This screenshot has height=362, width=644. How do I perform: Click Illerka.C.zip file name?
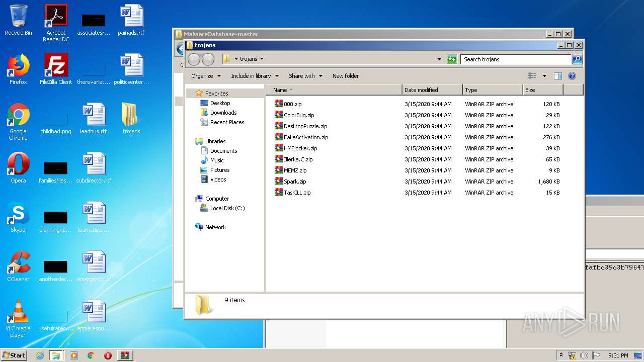(x=298, y=159)
